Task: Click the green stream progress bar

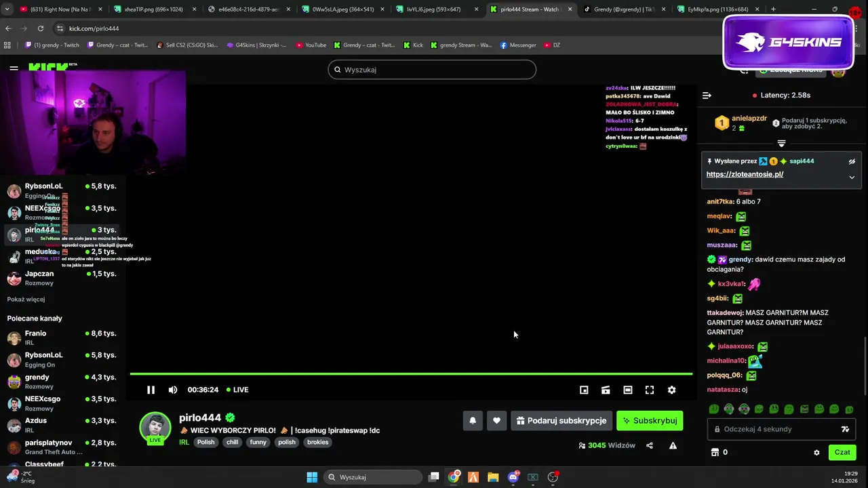Action: pyautogui.click(x=411, y=373)
